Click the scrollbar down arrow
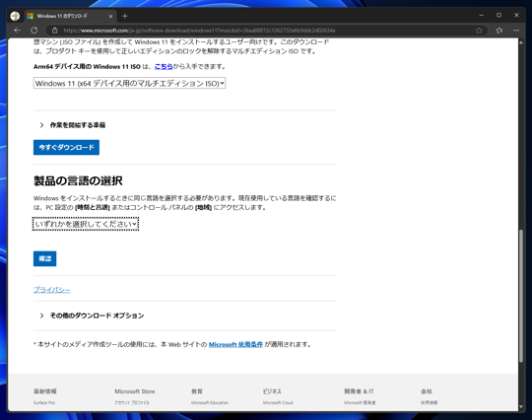The height and width of the screenshot is (420, 532). [521, 406]
